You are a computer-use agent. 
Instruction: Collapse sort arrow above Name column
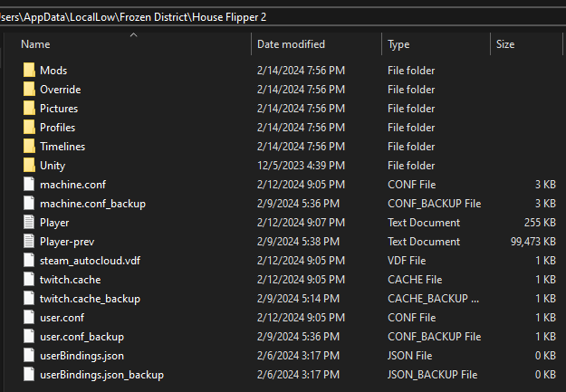133,35
